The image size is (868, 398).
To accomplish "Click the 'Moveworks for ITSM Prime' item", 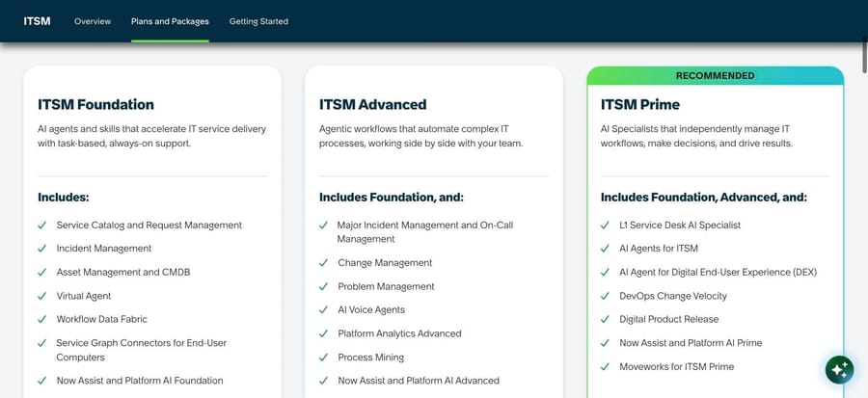I will [x=676, y=366].
